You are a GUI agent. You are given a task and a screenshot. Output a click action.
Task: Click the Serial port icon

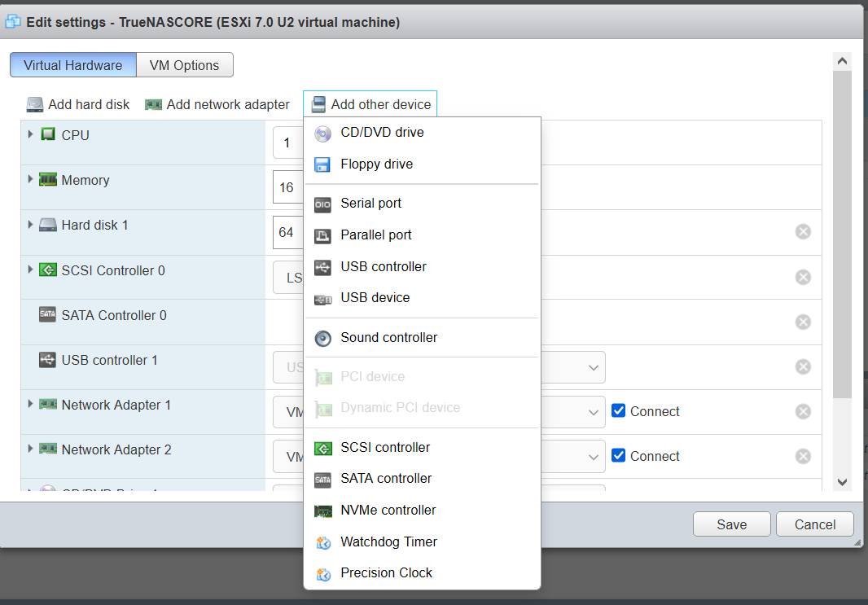pyautogui.click(x=322, y=204)
